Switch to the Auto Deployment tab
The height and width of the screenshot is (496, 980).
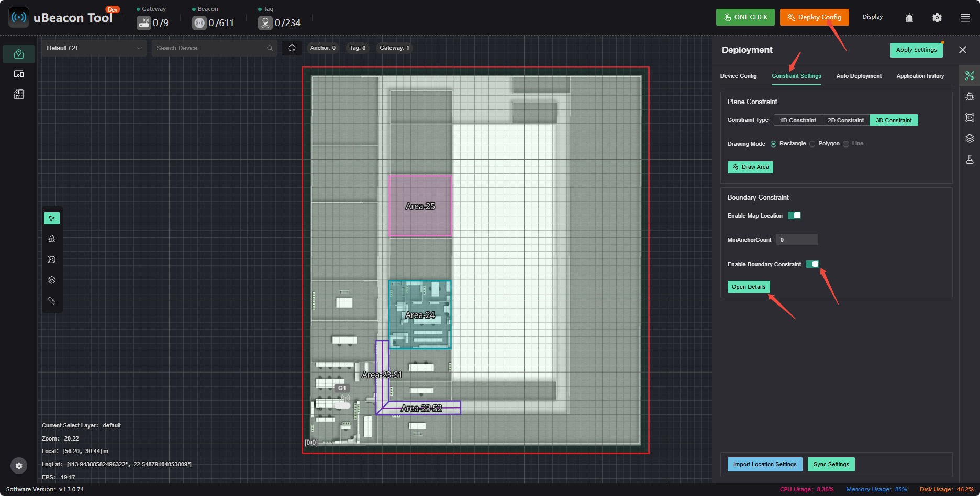point(859,76)
